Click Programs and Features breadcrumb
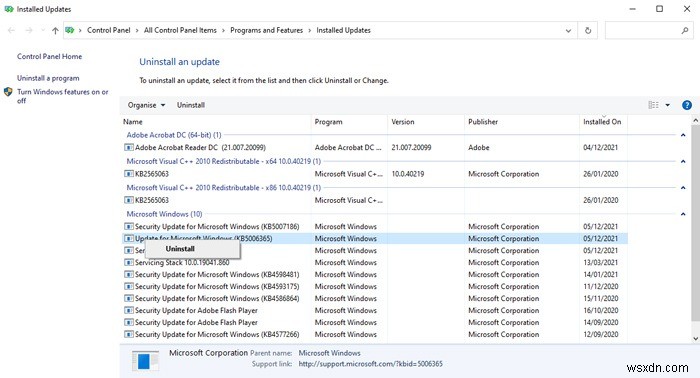Screen dimensions: 700x378 coord(267,30)
